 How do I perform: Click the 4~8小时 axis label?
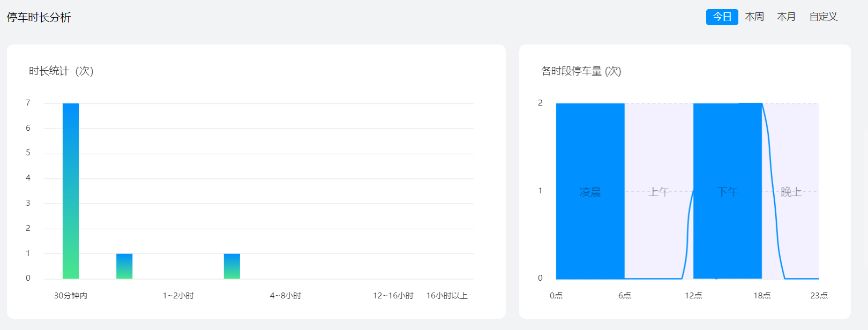[x=286, y=296]
